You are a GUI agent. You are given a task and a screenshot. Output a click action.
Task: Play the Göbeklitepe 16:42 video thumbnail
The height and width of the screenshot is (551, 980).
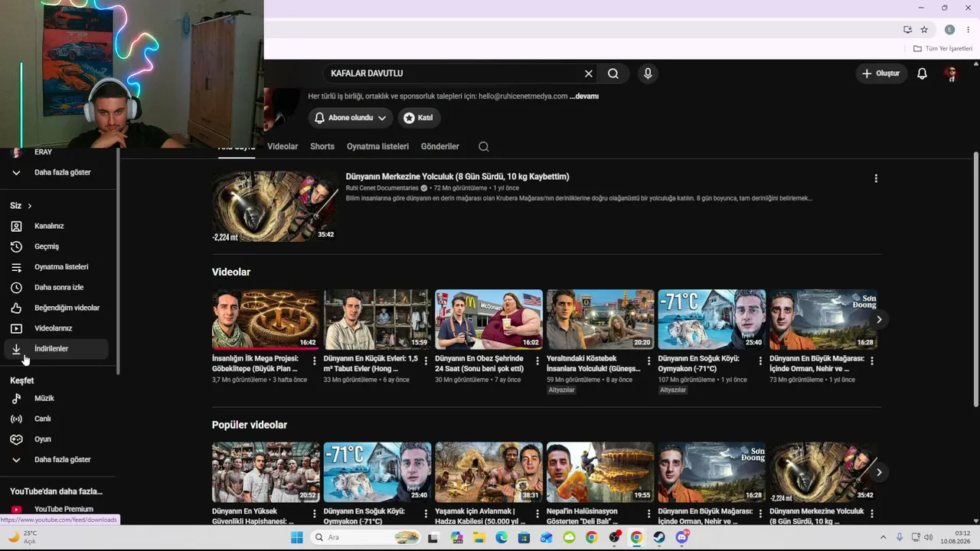tap(266, 319)
